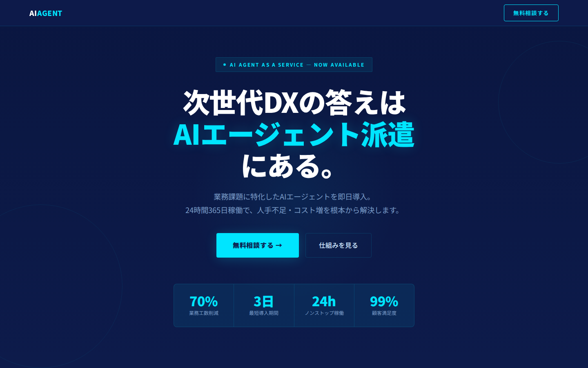Click the 24h figure in stats bar
This screenshot has width=588, height=368.
[324, 301]
